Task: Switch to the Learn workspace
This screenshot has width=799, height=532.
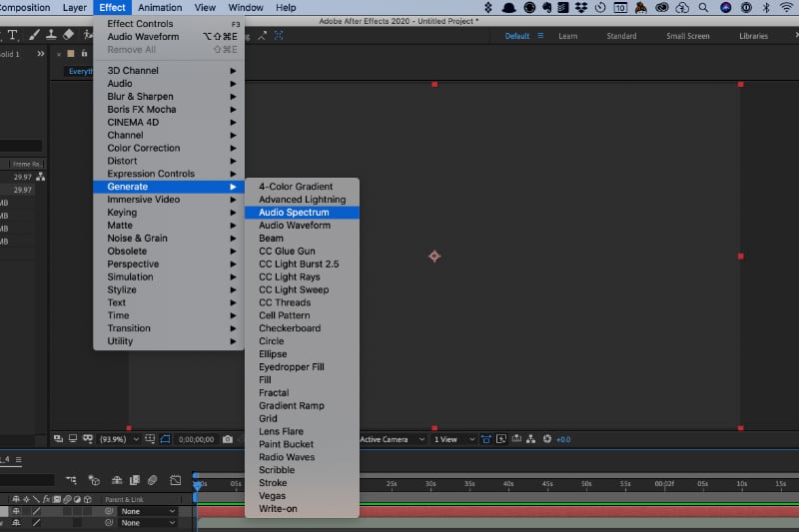Action: [x=567, y=36]
